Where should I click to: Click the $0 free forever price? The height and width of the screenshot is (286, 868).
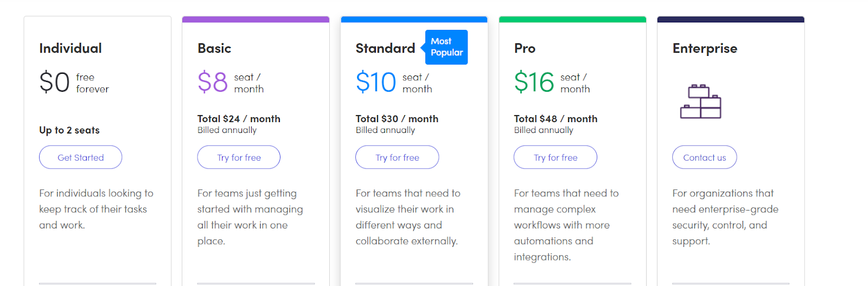(x=55, y=82)
